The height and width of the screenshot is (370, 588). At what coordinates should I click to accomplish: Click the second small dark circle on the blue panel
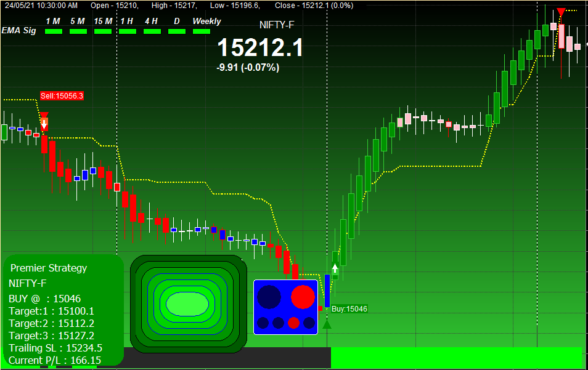pos(278,323)
